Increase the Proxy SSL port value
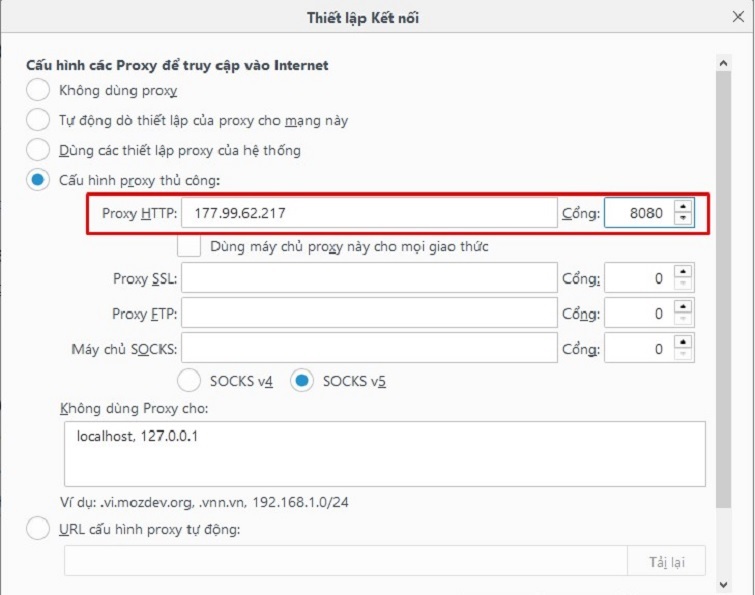 coord(683,272)
